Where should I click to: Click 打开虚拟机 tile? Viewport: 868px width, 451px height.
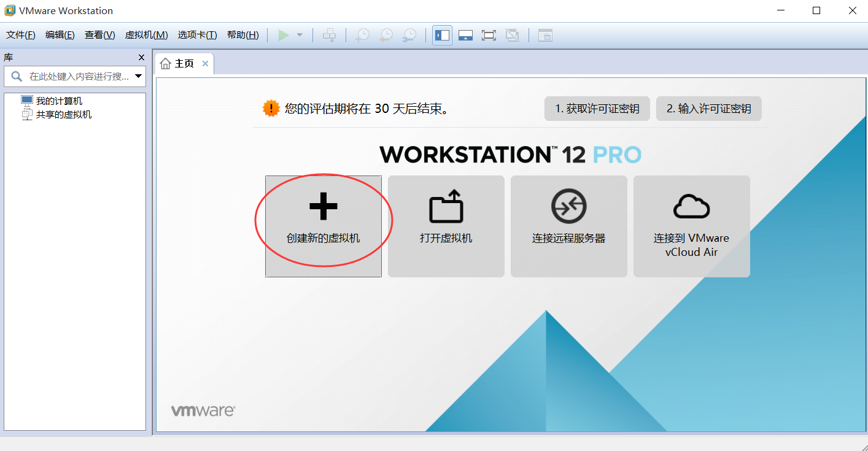coord(446,226)
